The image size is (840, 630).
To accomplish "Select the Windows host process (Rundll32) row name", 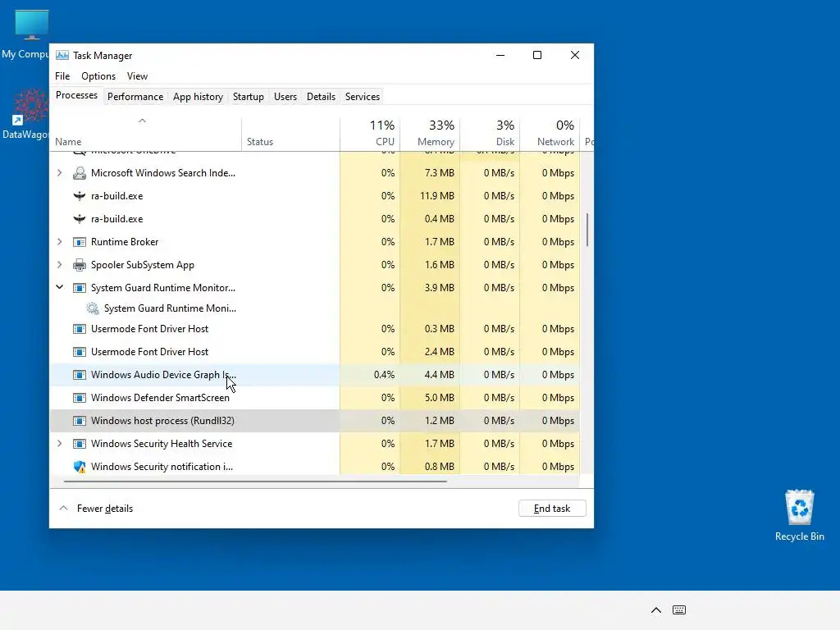I will click(162, 421).
